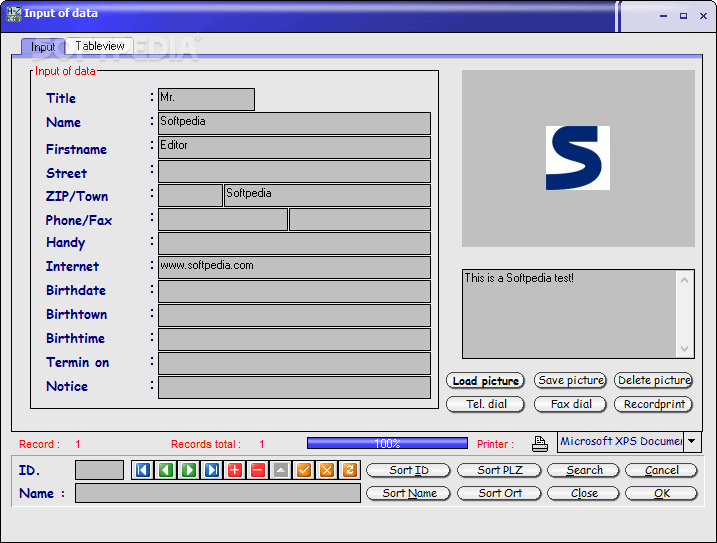
Task: Click the empty Fax field
Action: (360, 220)
